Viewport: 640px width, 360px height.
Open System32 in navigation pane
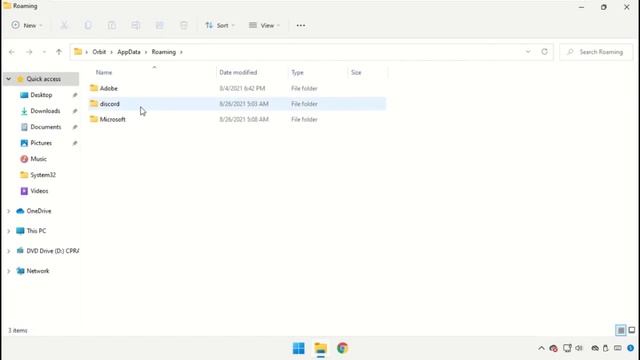point(43,175)
